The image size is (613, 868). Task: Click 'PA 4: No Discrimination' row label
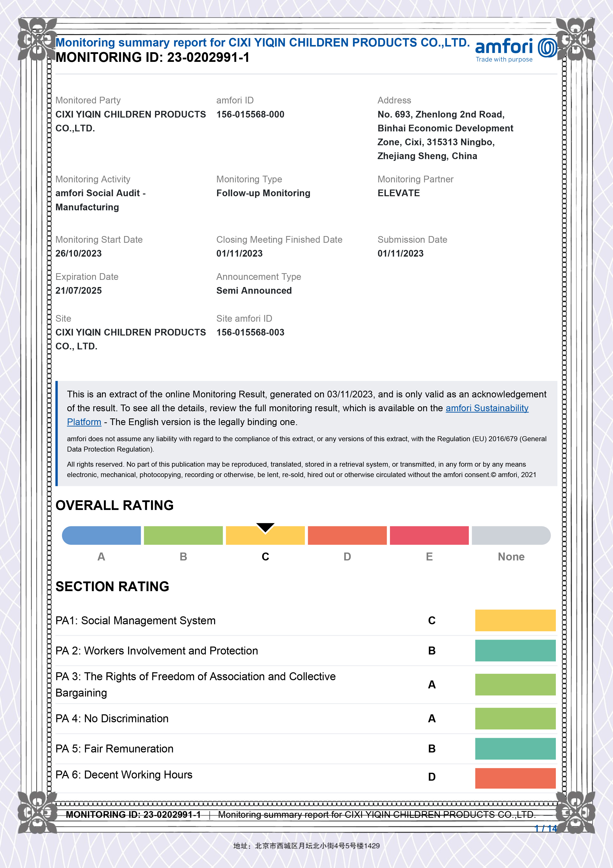[112, 719]
